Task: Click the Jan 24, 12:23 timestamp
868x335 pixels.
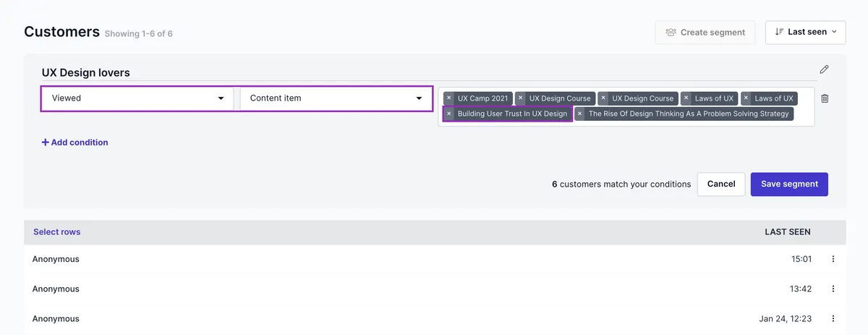Action: pos(785,318)
